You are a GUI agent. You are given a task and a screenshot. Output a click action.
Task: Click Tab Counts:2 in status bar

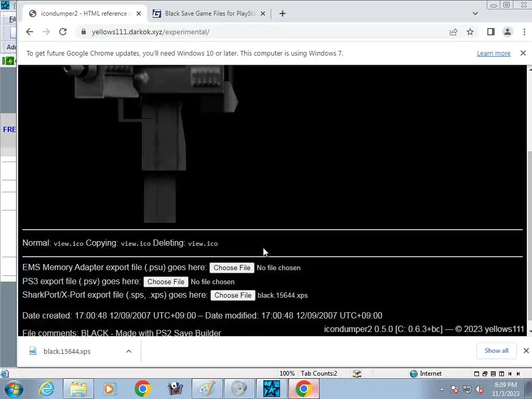[319, 374]
